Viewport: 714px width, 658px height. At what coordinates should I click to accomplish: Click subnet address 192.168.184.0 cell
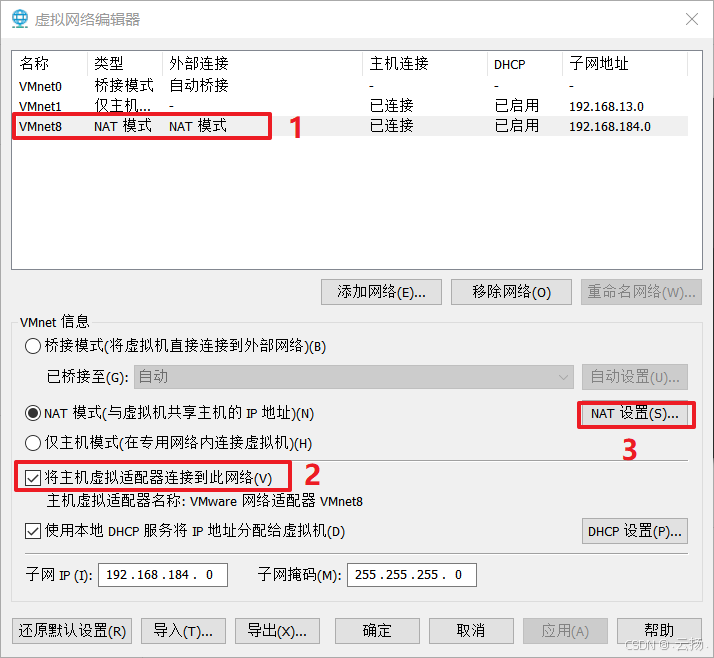[x=610, y=127]
